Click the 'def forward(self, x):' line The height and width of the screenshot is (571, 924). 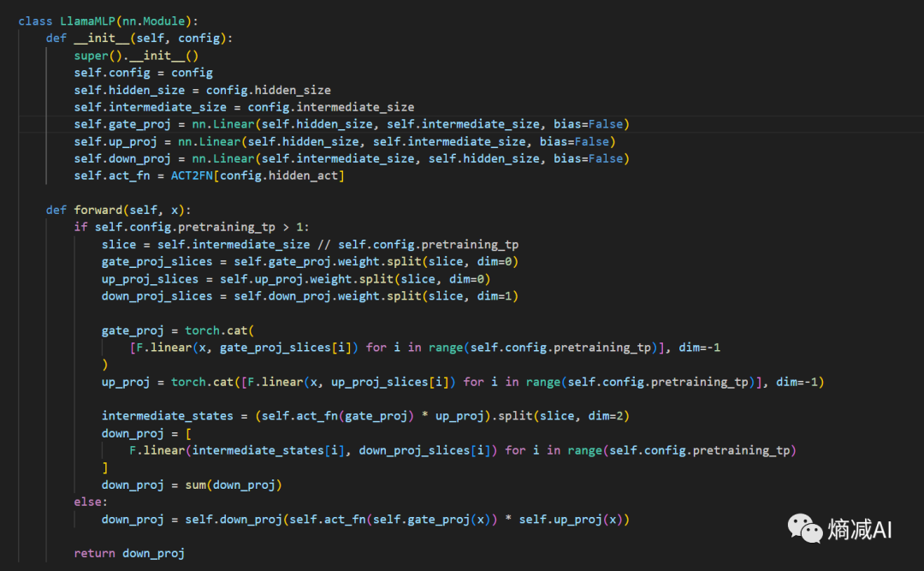[x=118, y=210]
